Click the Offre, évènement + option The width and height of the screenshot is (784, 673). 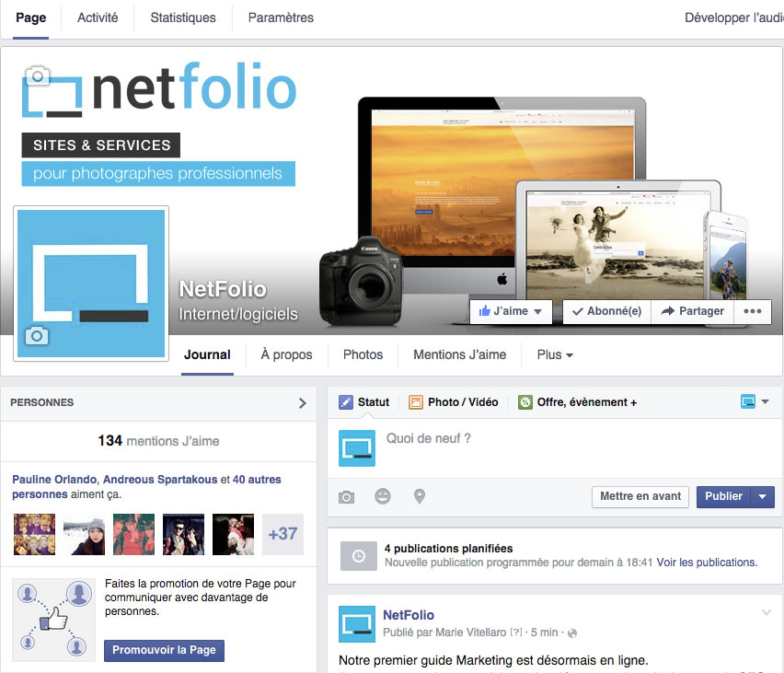pos(578,402)
